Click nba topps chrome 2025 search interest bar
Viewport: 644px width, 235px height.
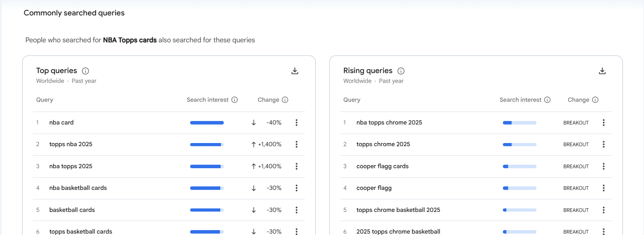click(520, 123)
